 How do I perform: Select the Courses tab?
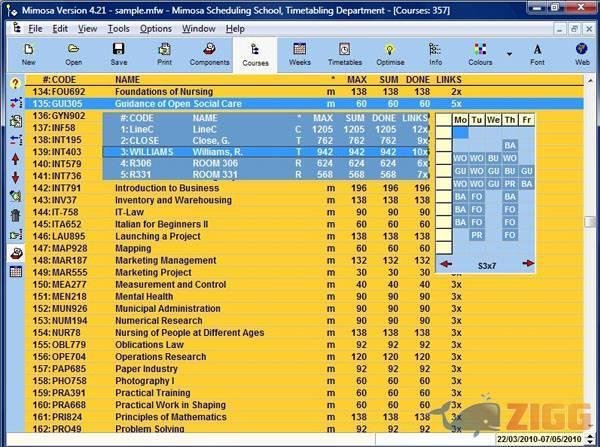255,54
